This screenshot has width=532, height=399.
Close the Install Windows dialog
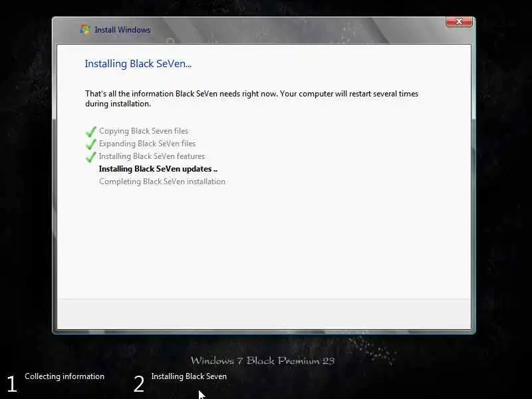click(459, 22)
